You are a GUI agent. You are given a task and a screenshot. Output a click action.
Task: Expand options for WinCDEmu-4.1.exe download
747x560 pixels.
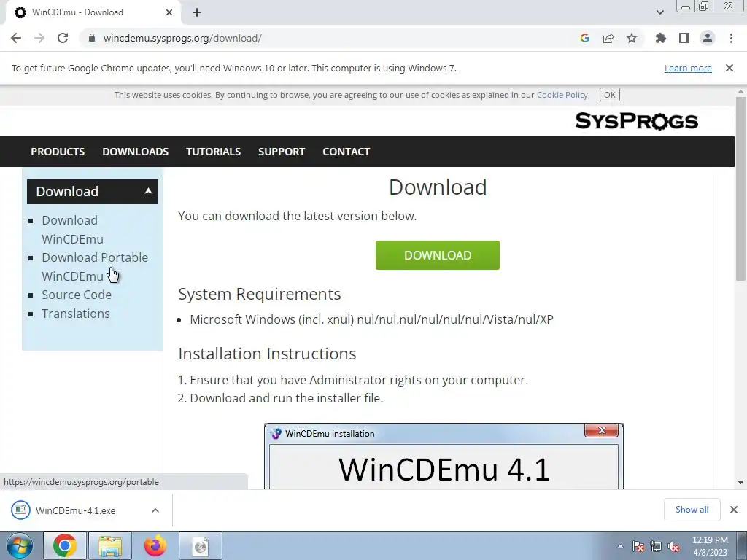click(155, 510)
